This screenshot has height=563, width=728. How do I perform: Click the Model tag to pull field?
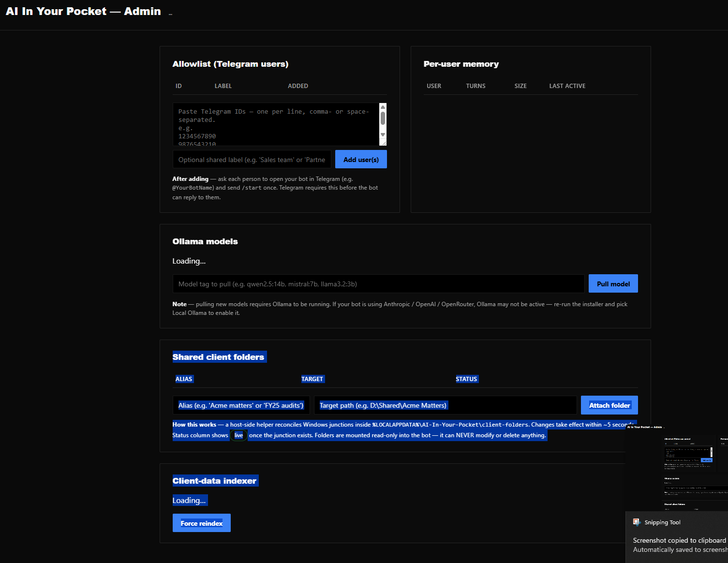click(379, 284)
